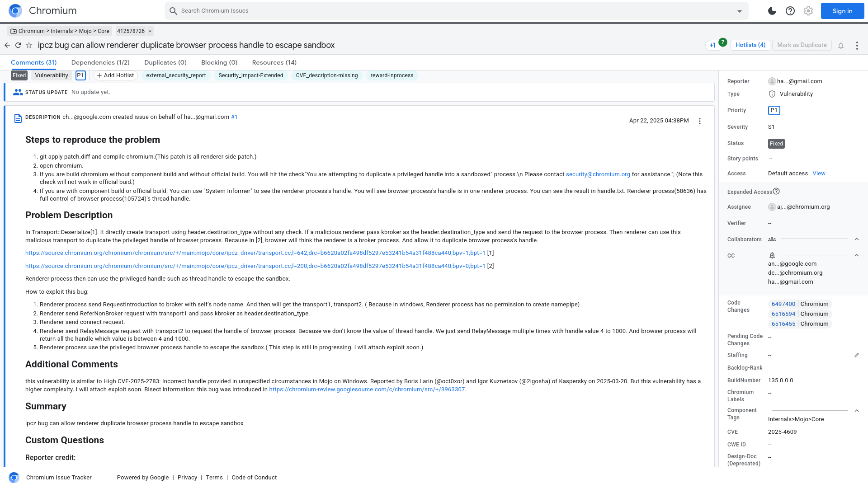Open security@chromium.org email link
The width and height of the screenshot is (868, 488).
click(x=598, y=174)
